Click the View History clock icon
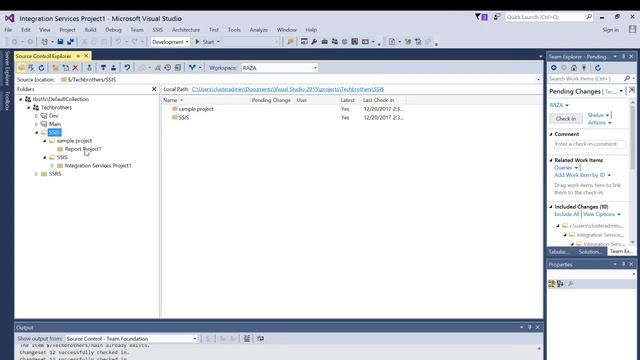Screen dimensions: 640x360 (167, 68)
